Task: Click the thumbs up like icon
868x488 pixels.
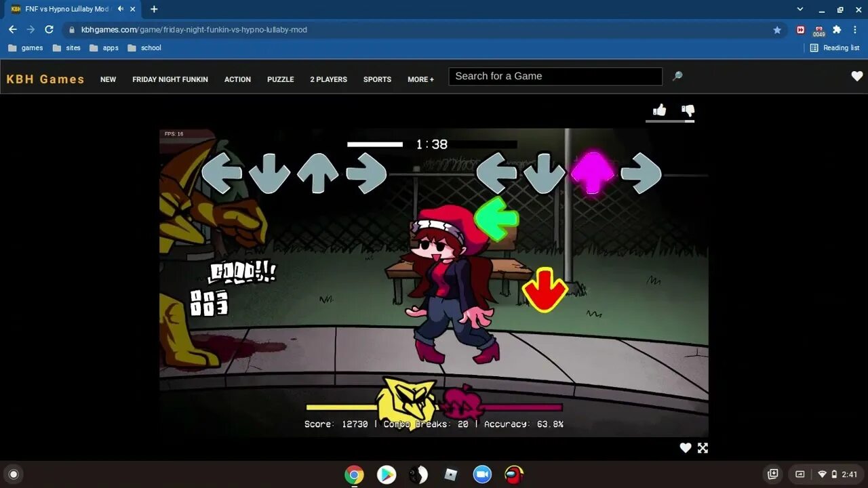Action: coord(659,110)
